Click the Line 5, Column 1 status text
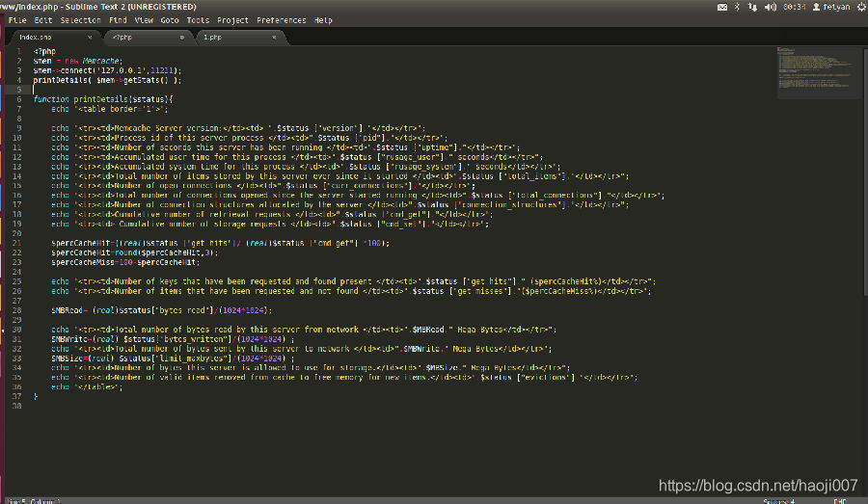Screen dimensions: 868x504 (x=35, y=501)
